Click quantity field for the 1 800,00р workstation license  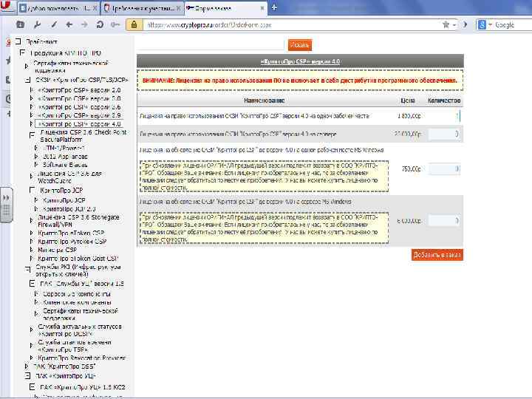point(444,116)
